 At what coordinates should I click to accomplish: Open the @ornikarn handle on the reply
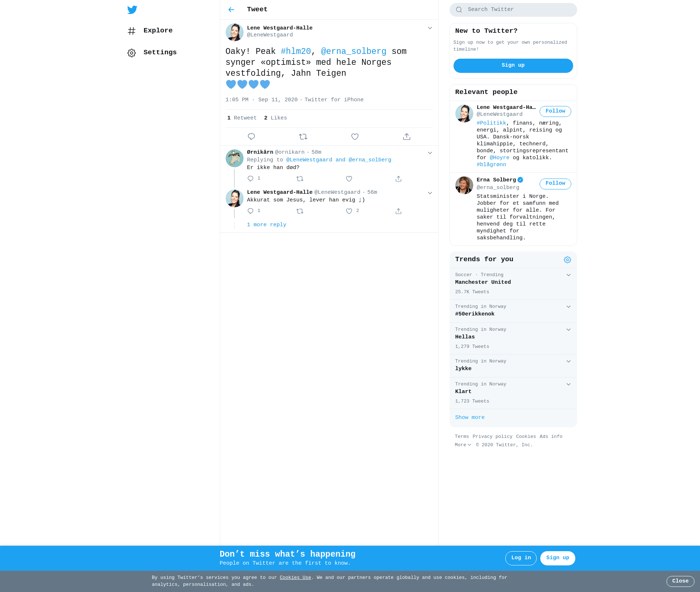(x=289, y=152)
